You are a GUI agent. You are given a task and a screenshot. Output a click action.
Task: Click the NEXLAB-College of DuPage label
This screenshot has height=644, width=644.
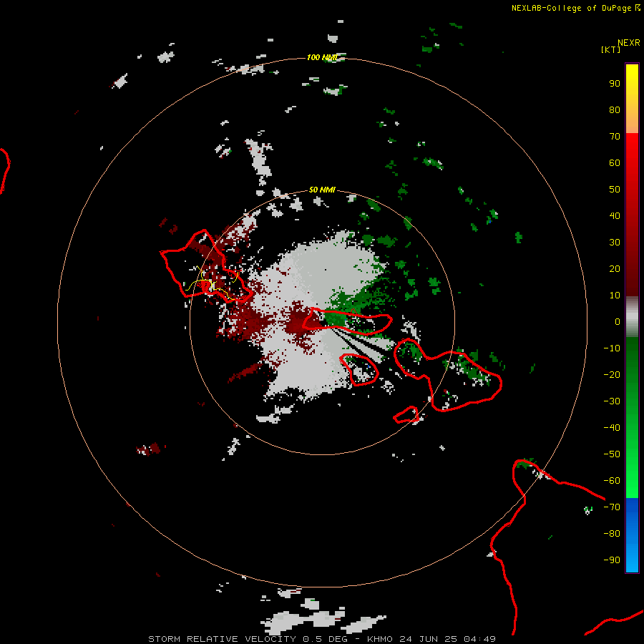point(576,8)
